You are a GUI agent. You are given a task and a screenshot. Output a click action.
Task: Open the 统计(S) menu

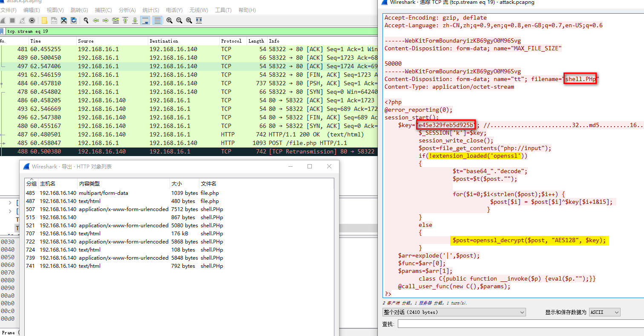tap(151, 10)
